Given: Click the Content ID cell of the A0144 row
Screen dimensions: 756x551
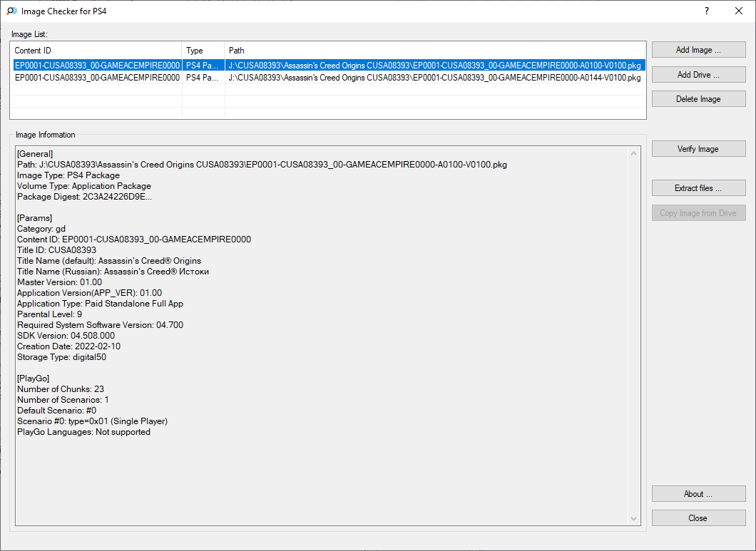Looking at the screenshot, I should [97, 78].
